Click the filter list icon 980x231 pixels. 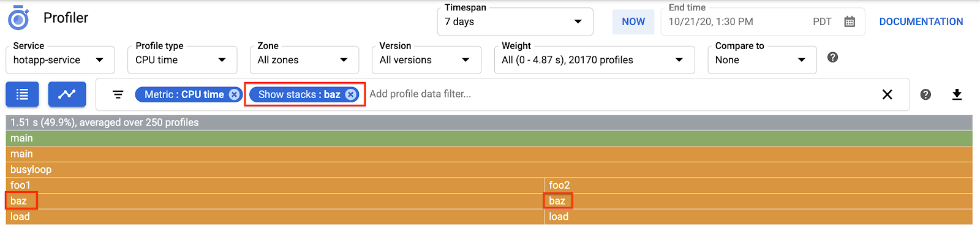pyautogui.click(x=118, y=94)
